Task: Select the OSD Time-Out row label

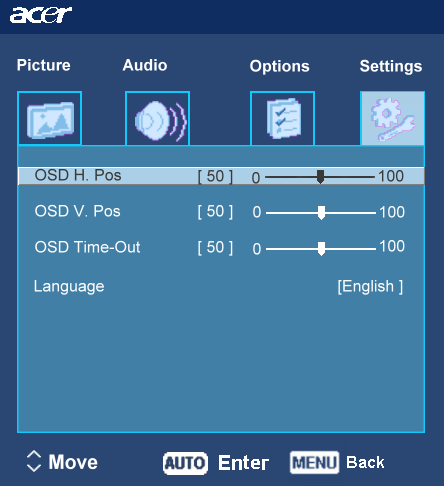Action: tap(87, 247)
